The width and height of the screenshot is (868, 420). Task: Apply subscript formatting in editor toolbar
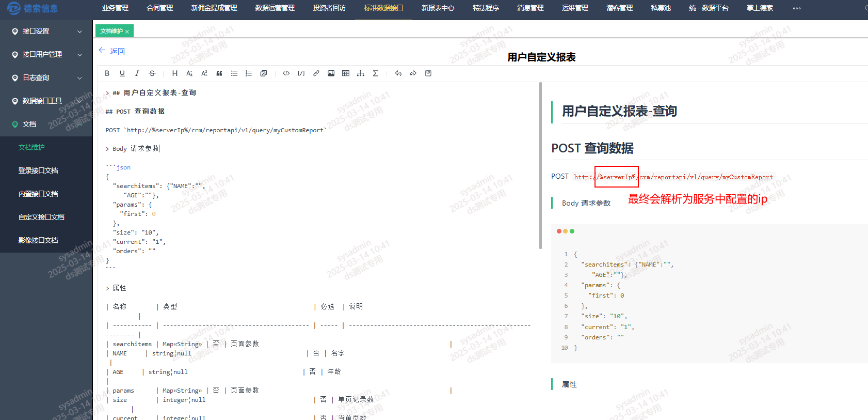pos(189,73)
